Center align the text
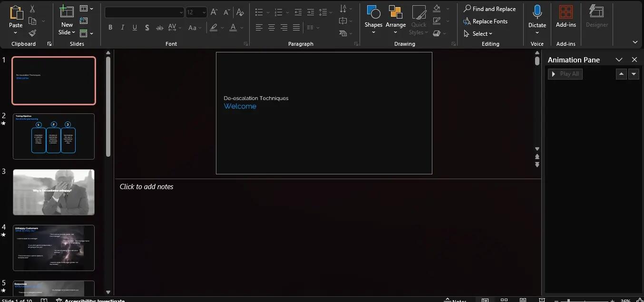Screen dimensions: 644x302 click(272, 28)
